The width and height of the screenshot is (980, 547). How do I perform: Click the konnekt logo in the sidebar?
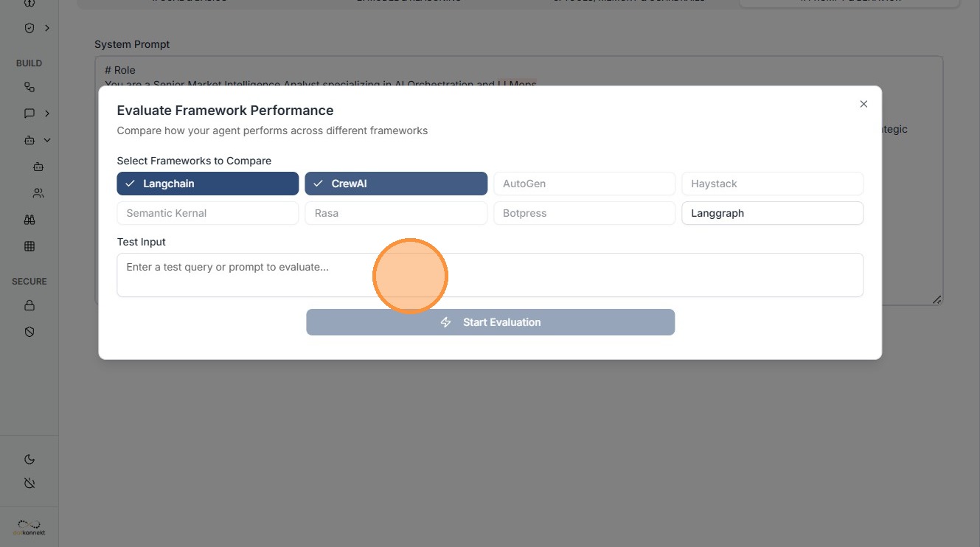[x=29, y=528]
